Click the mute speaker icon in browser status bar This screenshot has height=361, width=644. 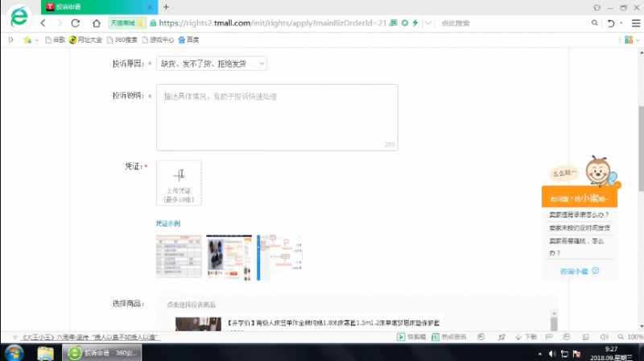point(604,337)
